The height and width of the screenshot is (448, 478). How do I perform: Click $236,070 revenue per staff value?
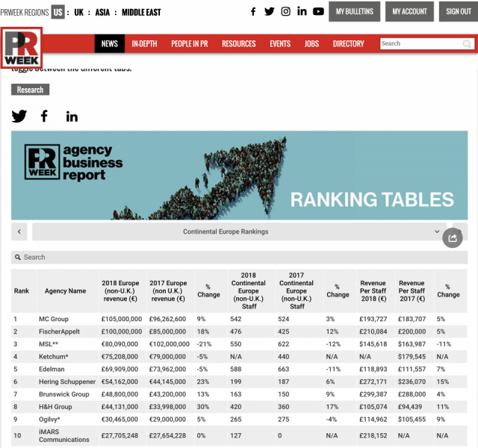point(412,382)
